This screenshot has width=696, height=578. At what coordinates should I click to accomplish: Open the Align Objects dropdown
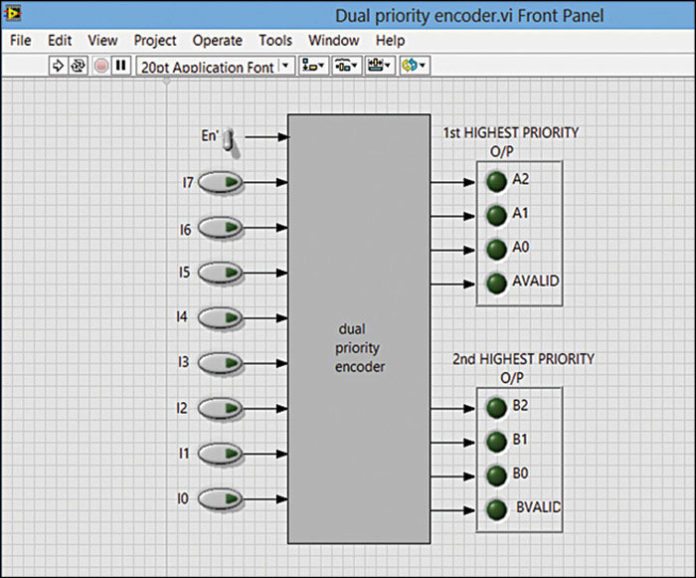click(x=312, y=66)
